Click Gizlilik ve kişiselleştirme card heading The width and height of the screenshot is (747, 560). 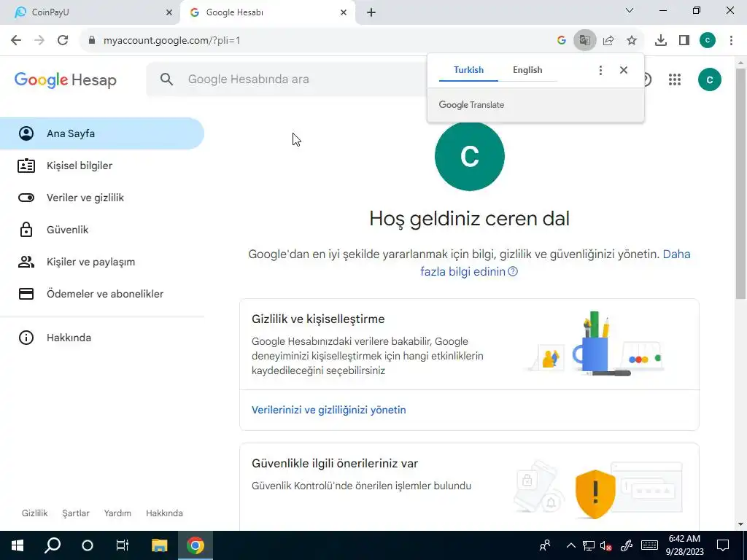click(x=318, y=319)
